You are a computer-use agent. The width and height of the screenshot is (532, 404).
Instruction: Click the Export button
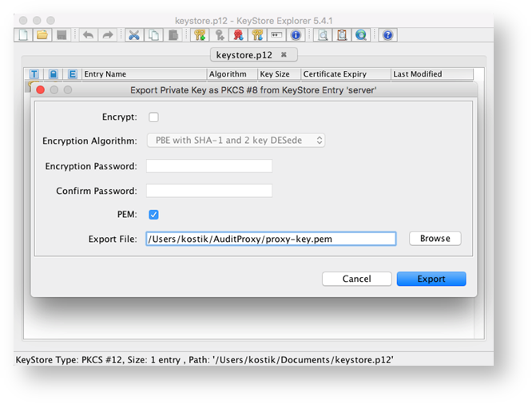[x=431, y=279]
